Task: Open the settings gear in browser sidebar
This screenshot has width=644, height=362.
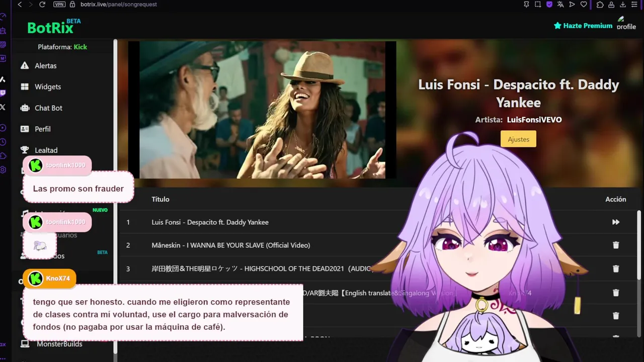Action: tap(3, 170)
